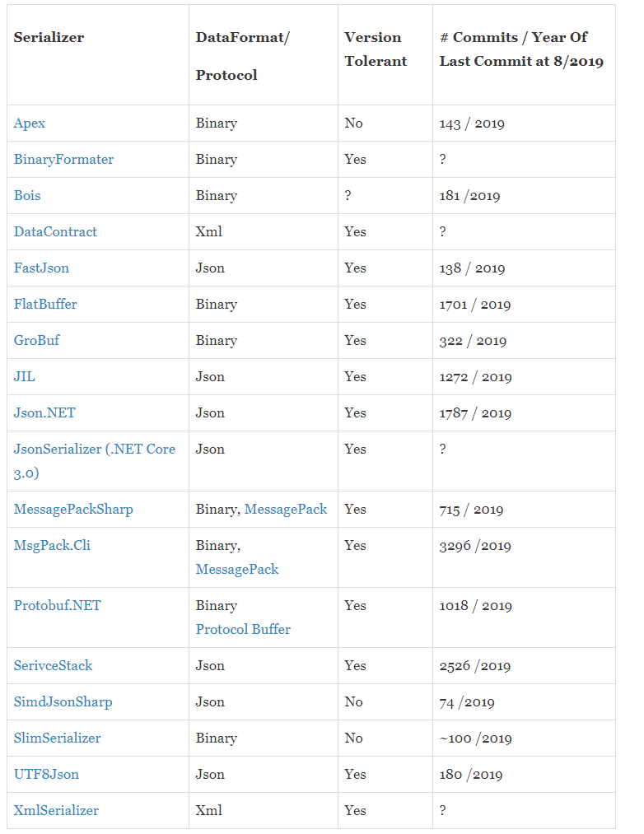Click MessagePack link in MessagePackSharp row
Image resolution: width=644 pixels, height=834 pixels.
[286, 510]
